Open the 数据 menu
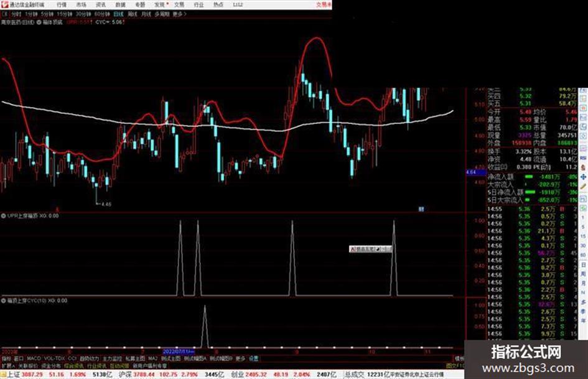 [x=120, y=4]
